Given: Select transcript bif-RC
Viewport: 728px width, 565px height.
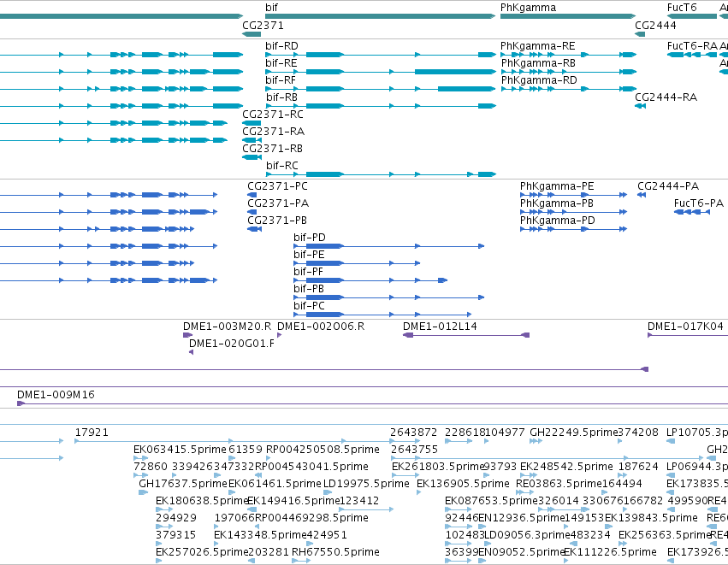Looking at the screenshot, I should click(380, 174).
